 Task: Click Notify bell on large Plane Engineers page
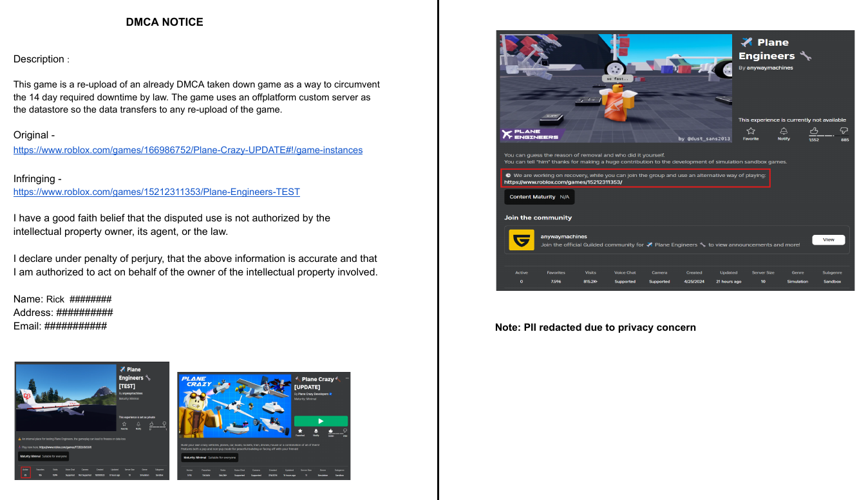click(x=784, y=131)
